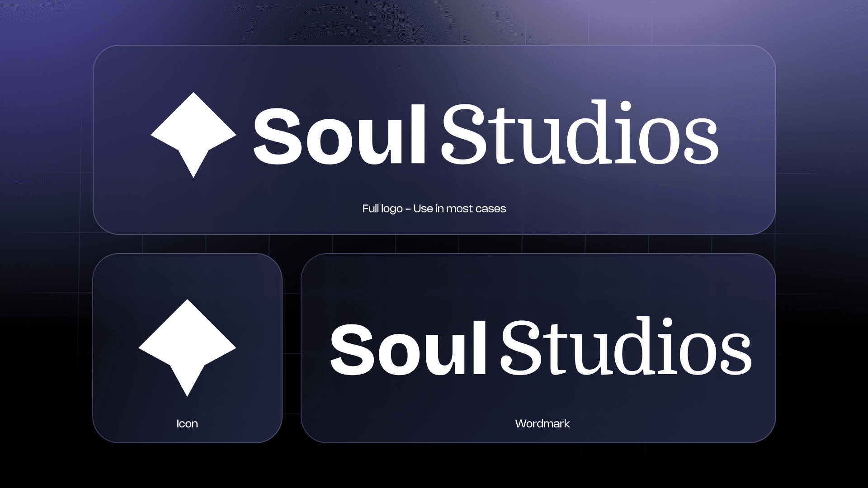Viewport: 868px width, 488px height.
Task: Click the bold "Soul" word in full logo
Action: point(340,135)
